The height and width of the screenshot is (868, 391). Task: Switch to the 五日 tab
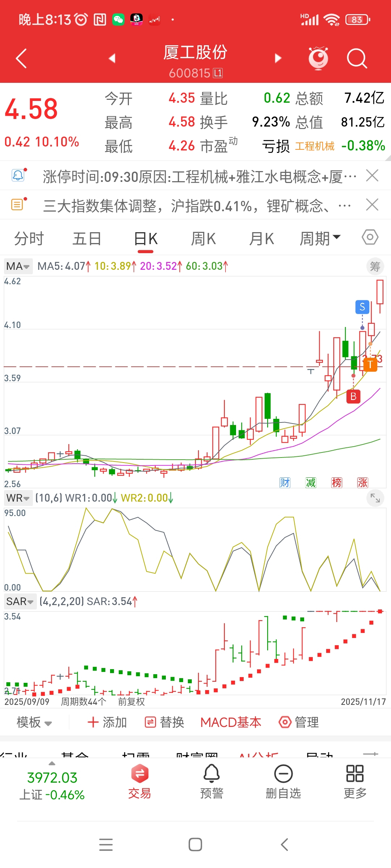tap(87, 239)
